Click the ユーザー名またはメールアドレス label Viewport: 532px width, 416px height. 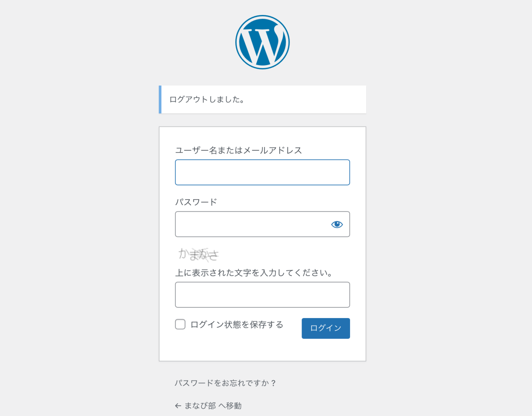pyautogui.click(x=238, y=150)
